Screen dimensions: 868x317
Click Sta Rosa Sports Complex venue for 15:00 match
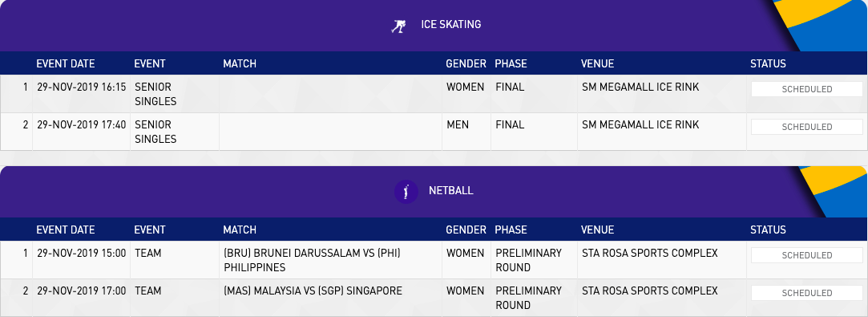[x=650, y=254]
